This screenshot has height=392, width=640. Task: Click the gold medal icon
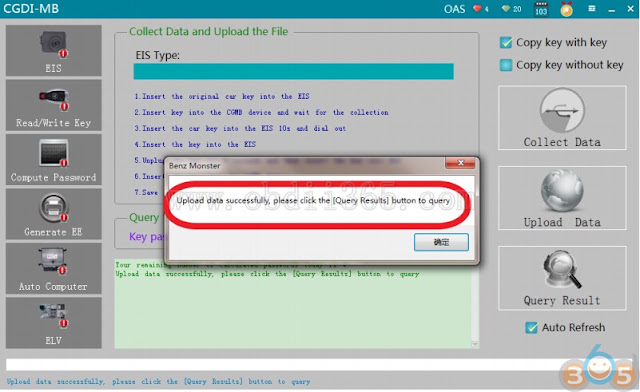coord(567,9)
